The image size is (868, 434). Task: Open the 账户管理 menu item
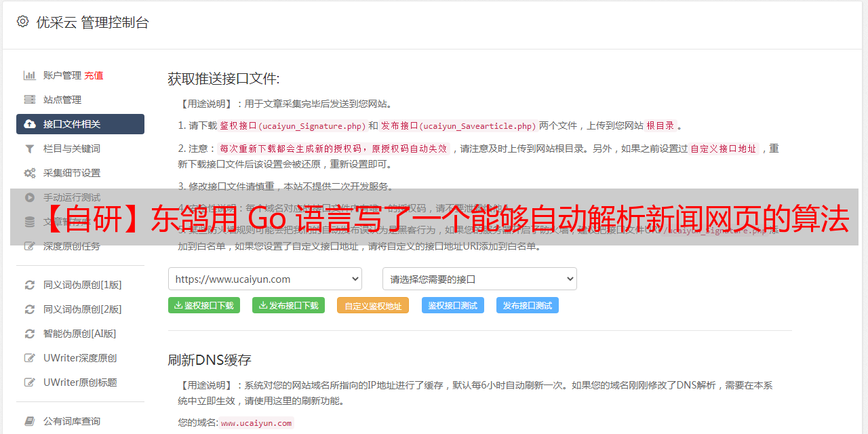tap(62, 75)
